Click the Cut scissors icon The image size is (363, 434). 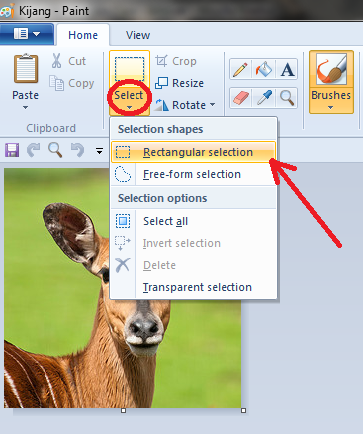point(56,61)
